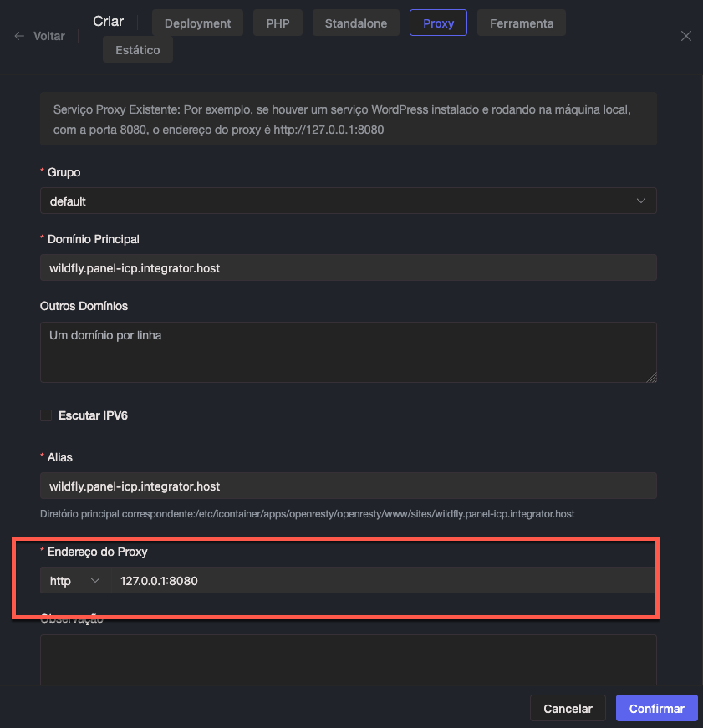703x728 pixels.
Task: Select the Proxy tab
Action: click(438, 23)
